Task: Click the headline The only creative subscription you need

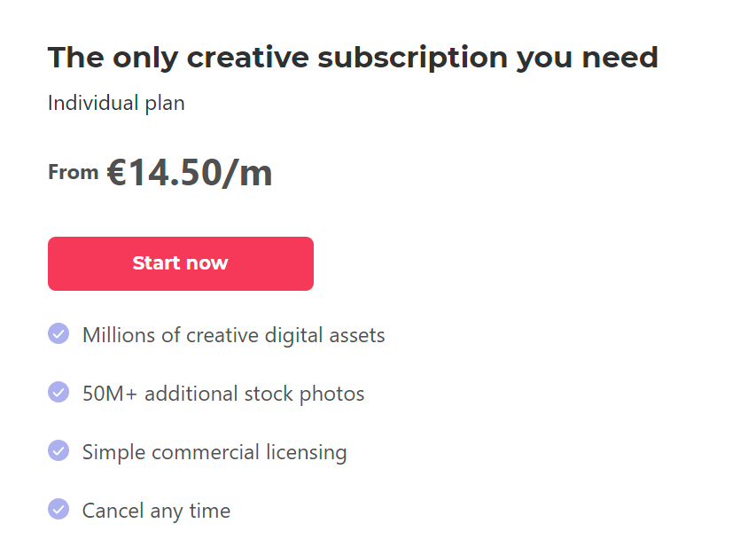Action: point(353,58)
